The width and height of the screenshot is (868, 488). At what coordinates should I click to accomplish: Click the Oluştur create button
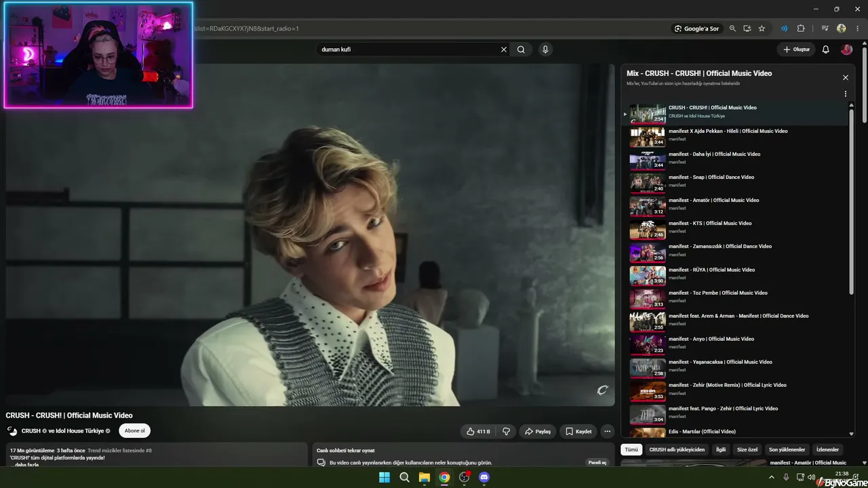click(x=796, y=49)
